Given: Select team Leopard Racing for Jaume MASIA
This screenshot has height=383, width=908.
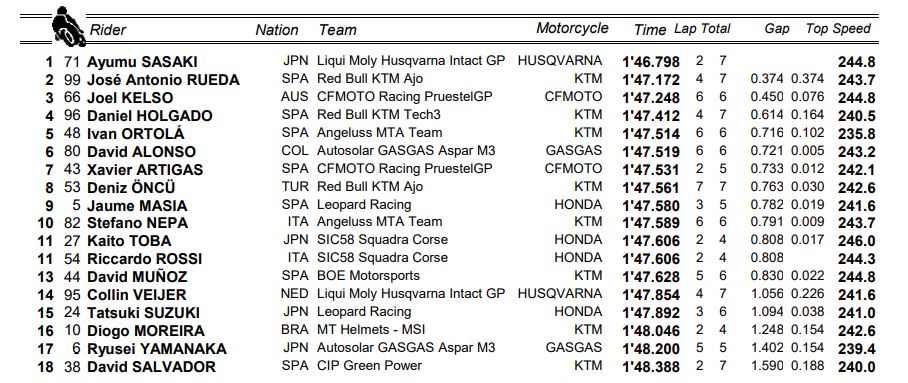Looking at the screenshot, I should coord(364,205).
